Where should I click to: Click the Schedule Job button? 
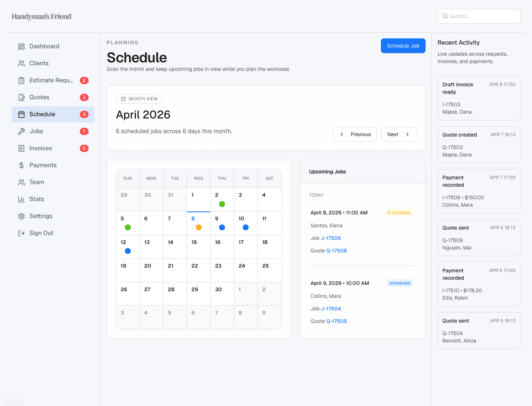pos(403,46)
